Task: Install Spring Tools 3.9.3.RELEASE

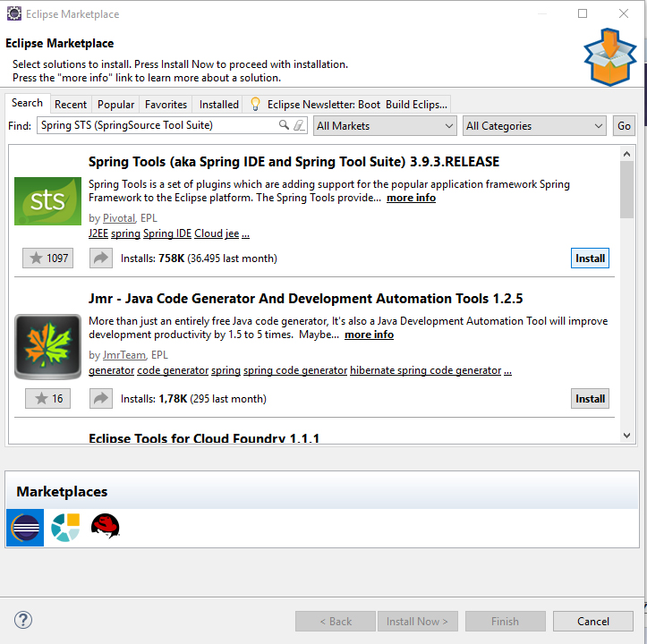Action: [590, 258]
